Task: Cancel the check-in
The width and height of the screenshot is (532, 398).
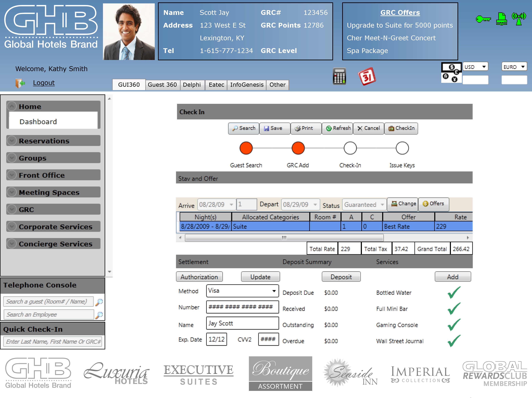Action: [368, 128]
